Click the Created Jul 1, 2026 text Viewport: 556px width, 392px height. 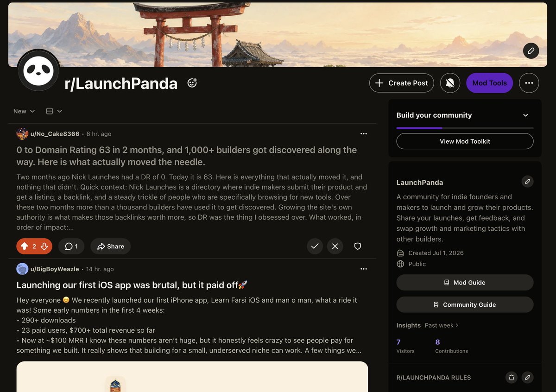point(436,253)
